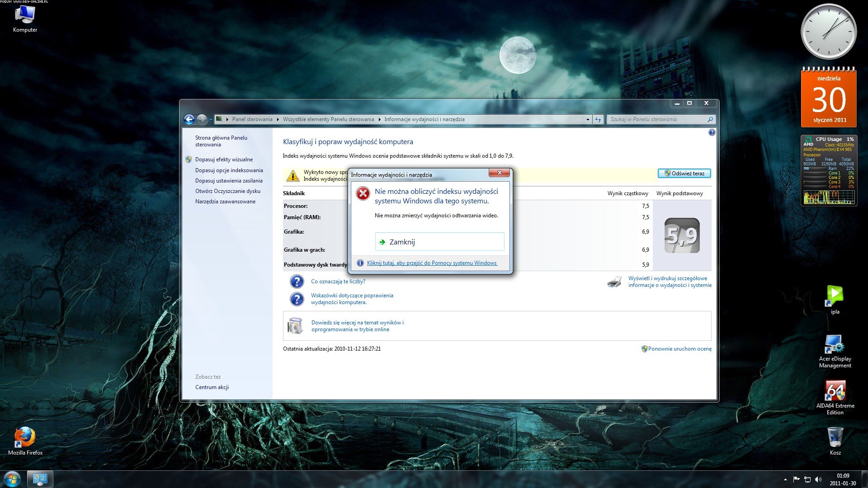Screen dimensions: 868x488
Task: Click the dialog info icon
Action: (x=360, y=263)
